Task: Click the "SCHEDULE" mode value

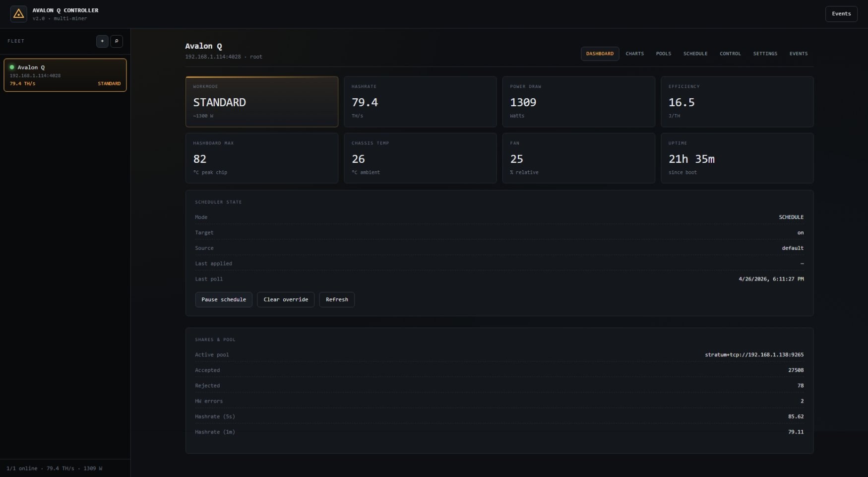Action: point(791,217)
